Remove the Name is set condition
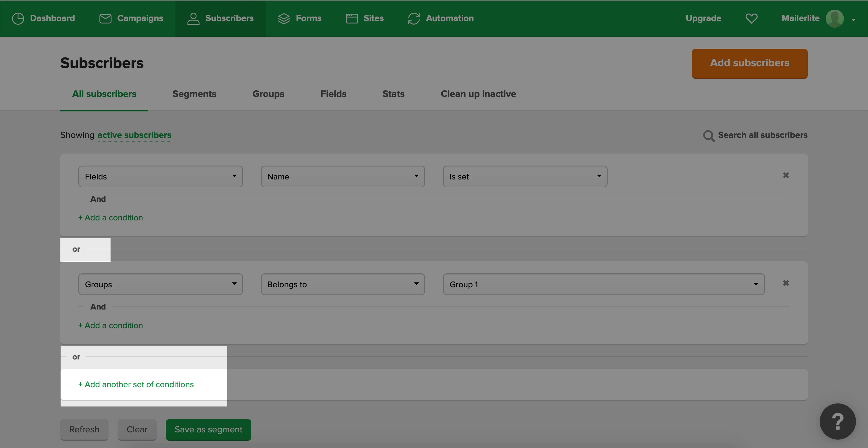Image resolution: width=868 pixels, height=448 pixels. [x=786, y=175]
